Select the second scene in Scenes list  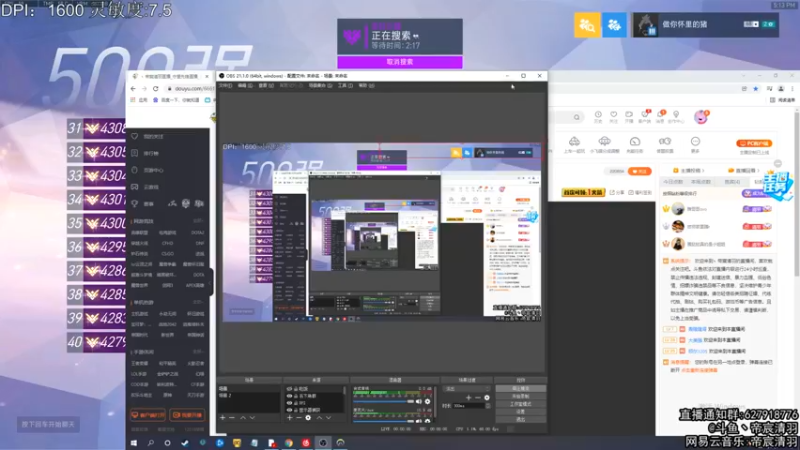coord(249,395)
